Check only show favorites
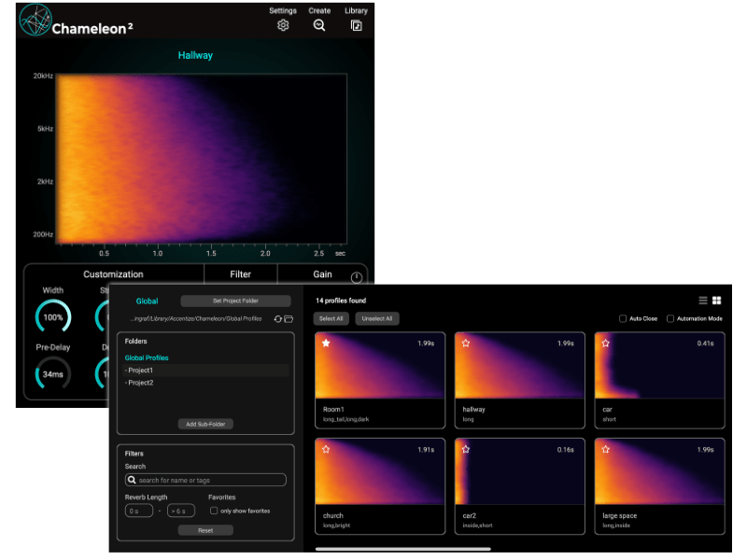 pos(214,511)
